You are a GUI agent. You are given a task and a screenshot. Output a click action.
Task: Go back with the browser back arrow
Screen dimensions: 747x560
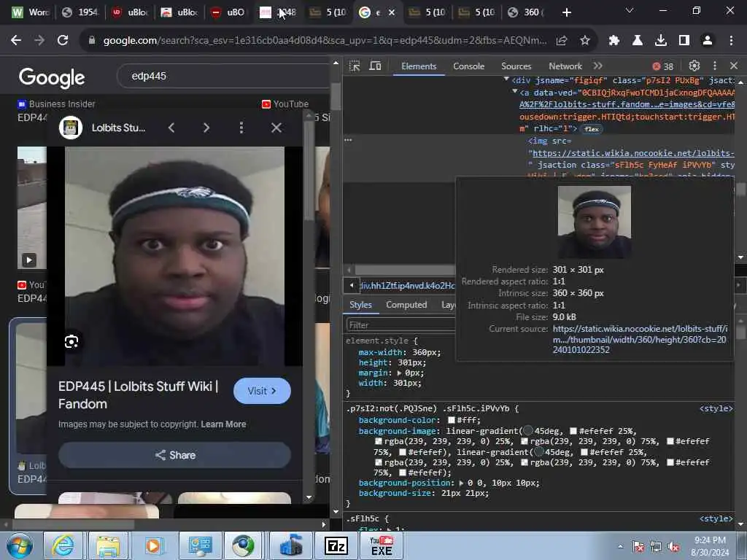pyautogui.click(x=16, y=41)
